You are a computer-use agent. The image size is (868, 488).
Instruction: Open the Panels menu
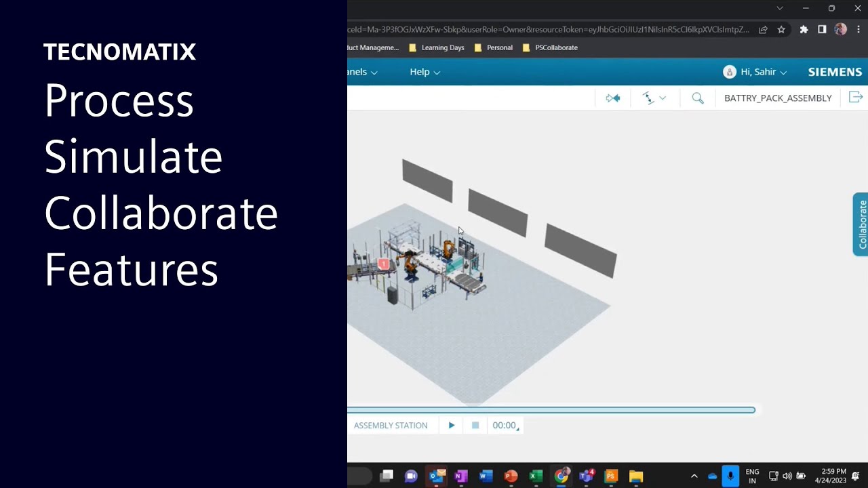[x=362, y=72]
